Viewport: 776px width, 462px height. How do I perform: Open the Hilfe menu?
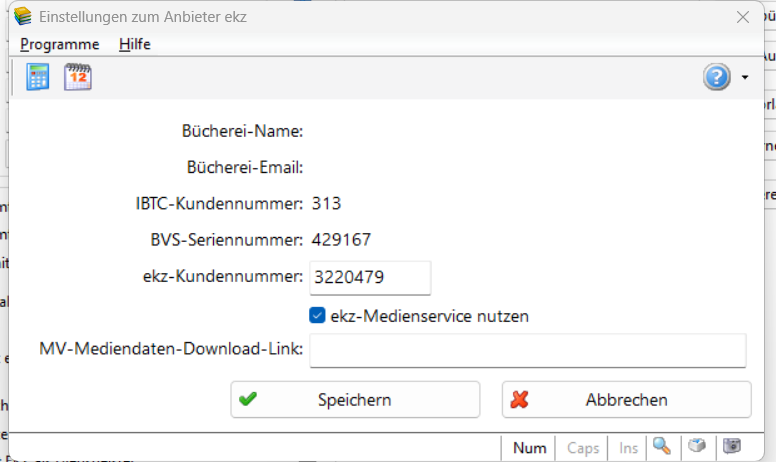135,45
